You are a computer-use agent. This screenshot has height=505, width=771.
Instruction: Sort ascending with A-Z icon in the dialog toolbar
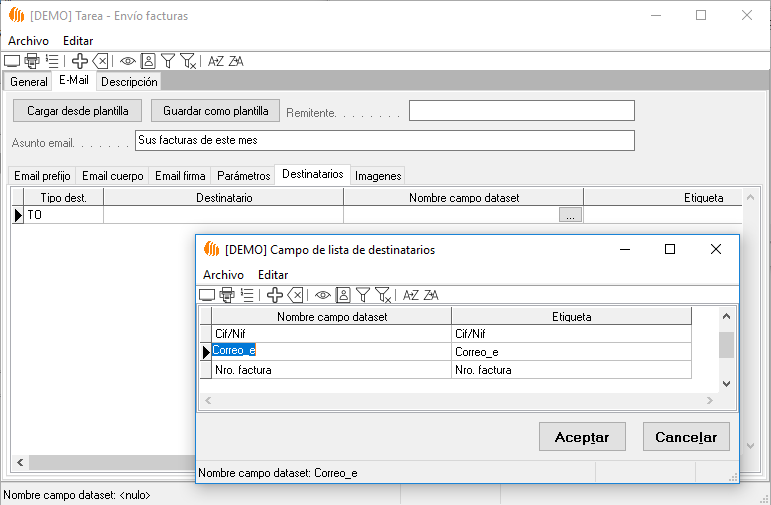(411, 295)
